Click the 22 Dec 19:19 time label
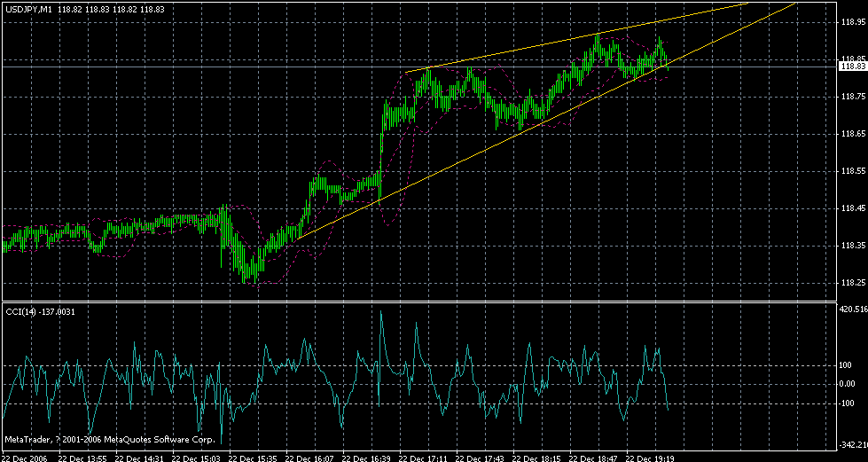This screenshot has width=868, height=462. tap(652, 458)
